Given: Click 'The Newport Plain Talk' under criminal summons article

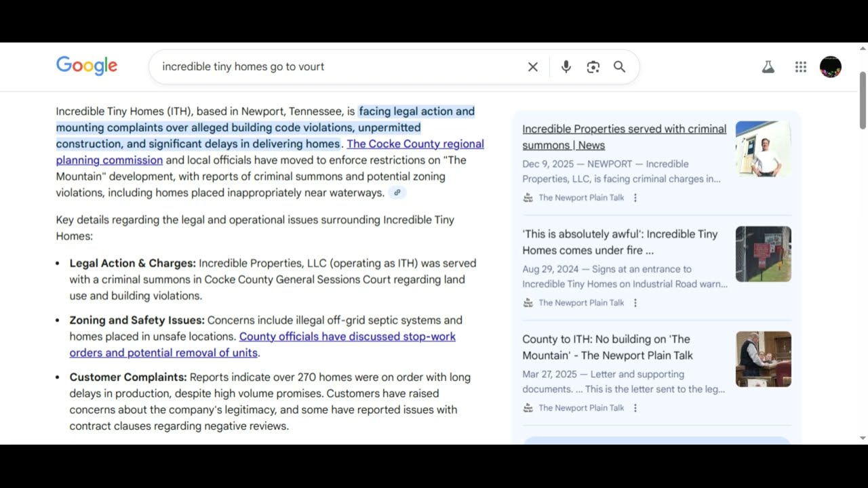Looking at the screenshot, I should [581, 198].
